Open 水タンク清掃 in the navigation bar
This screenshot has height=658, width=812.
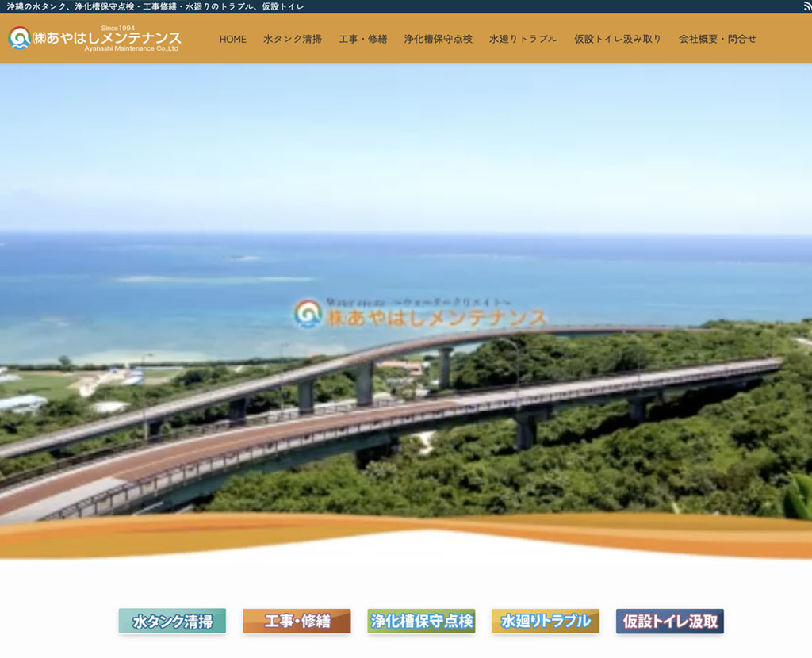point(293,39)
